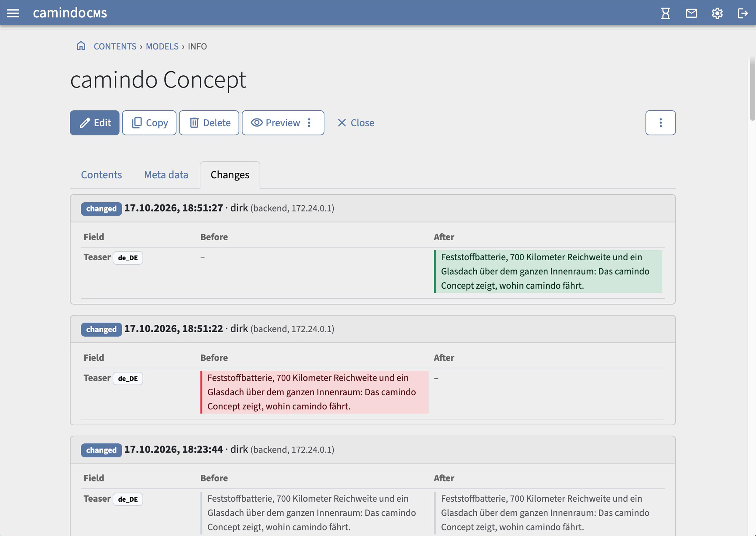
Task: Click the camindo CMS logo
Action: [x=70, y=13]
